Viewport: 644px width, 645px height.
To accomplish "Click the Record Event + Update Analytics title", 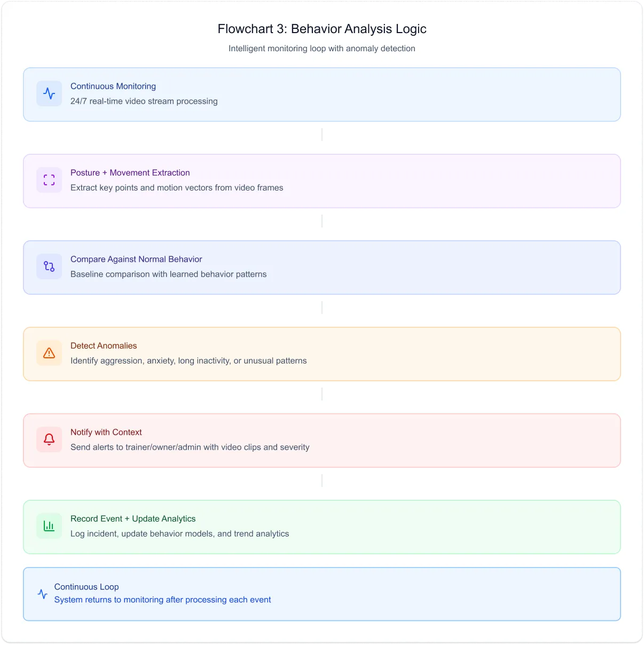I will (133, 518).
